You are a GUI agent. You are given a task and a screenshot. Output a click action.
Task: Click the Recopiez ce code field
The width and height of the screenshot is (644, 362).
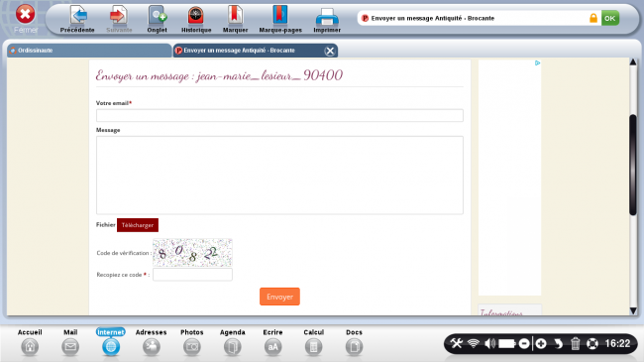[192, 275]
